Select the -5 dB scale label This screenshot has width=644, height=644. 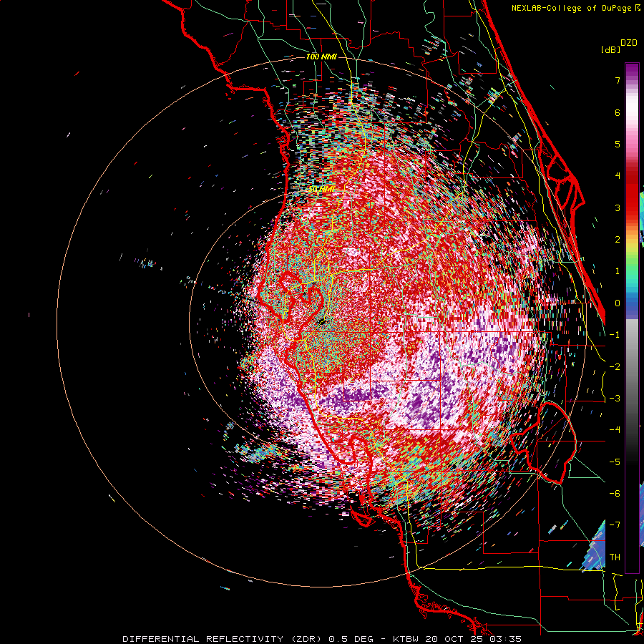615,462
